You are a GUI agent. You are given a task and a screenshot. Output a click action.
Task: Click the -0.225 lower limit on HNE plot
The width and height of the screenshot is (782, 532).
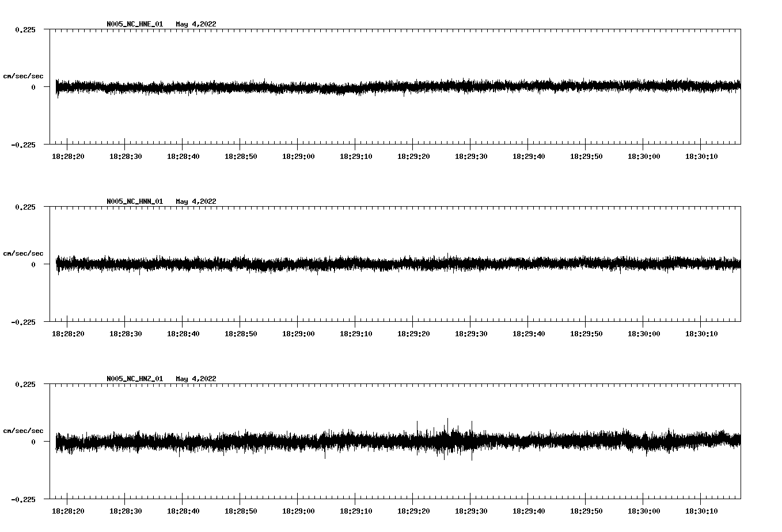(x=23, y=145)
